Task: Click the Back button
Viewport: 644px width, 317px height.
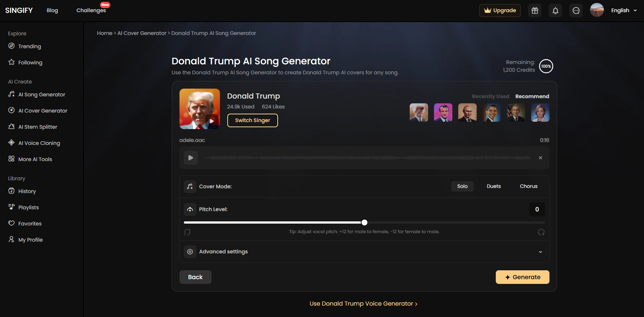Action: tap(195, 277)
